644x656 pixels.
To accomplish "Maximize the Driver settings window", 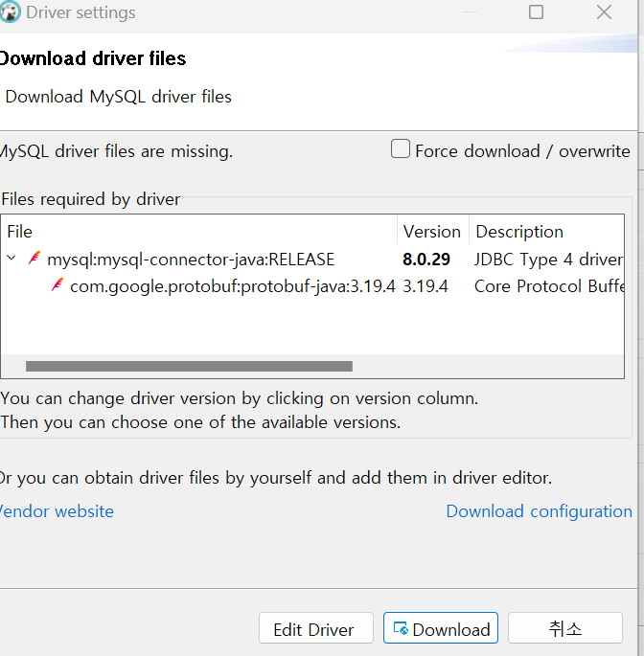I will pyautogui.click(x=536, y=12).
